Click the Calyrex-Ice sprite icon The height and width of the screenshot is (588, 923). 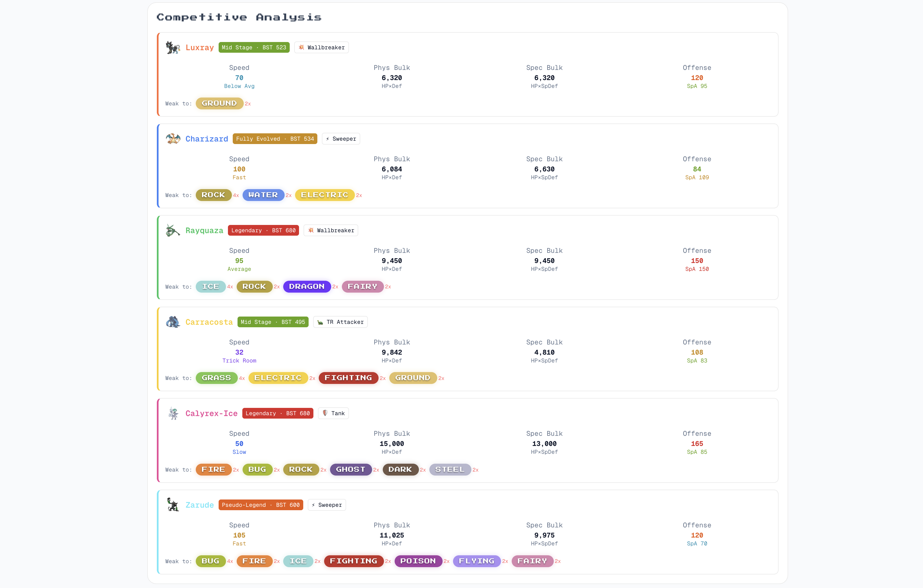pos(173,413)
